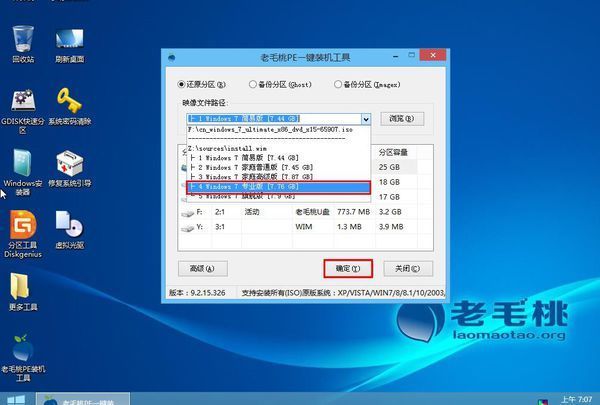Click the 1.3 MB cell in Y: row
This screenshot has width=600, height=405.
[349, 227]
